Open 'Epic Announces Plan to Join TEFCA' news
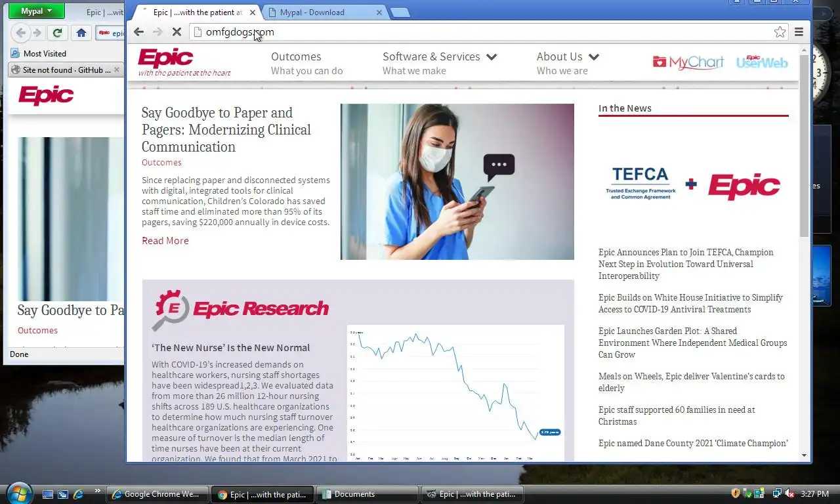Image resolution: width=840 pixels, height=504 pixels. (686, 264)
